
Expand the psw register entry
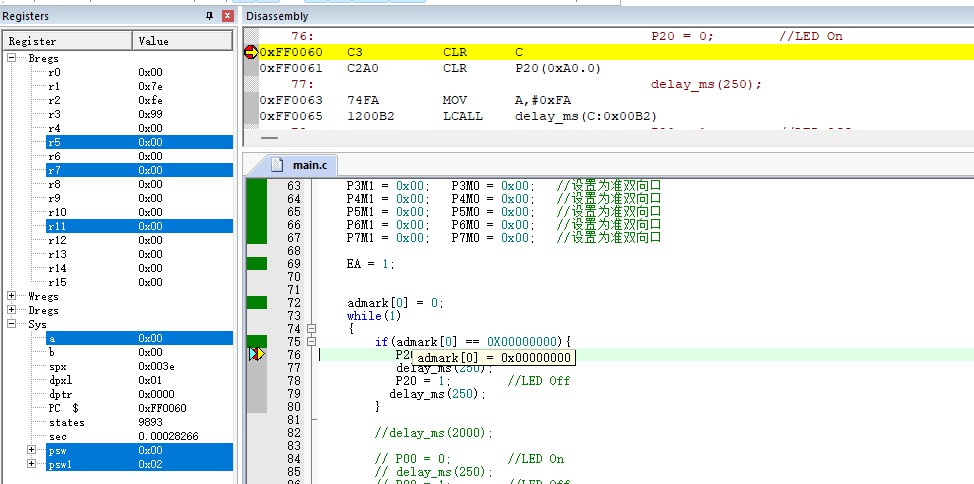coord(32,450)
